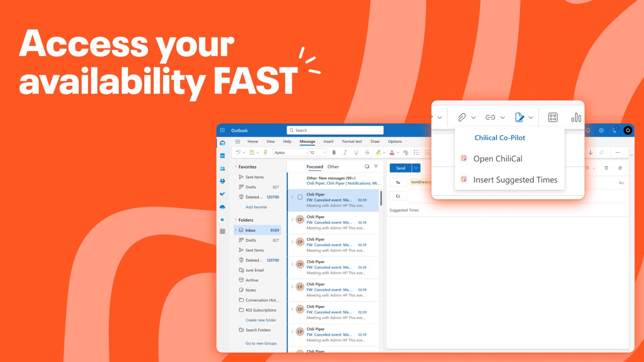Open the Mail module in sidebar
The image size is (644, 362).
pos(223,143)
